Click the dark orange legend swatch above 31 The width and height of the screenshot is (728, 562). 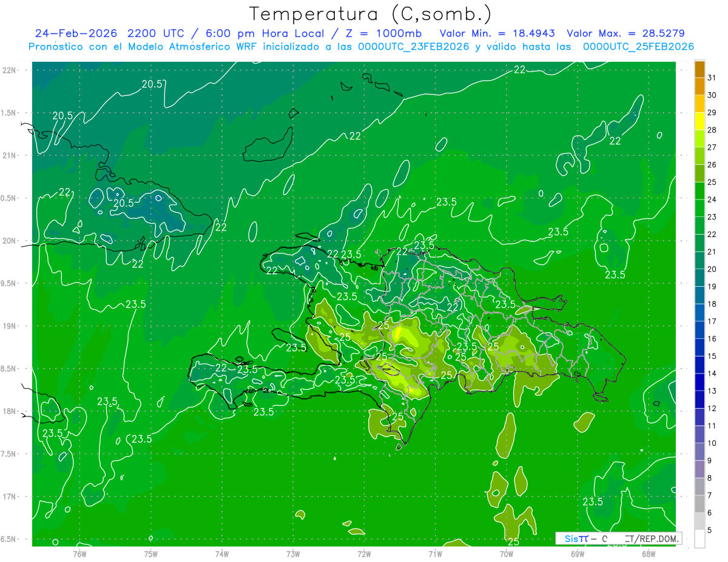[x=699, y=69]
